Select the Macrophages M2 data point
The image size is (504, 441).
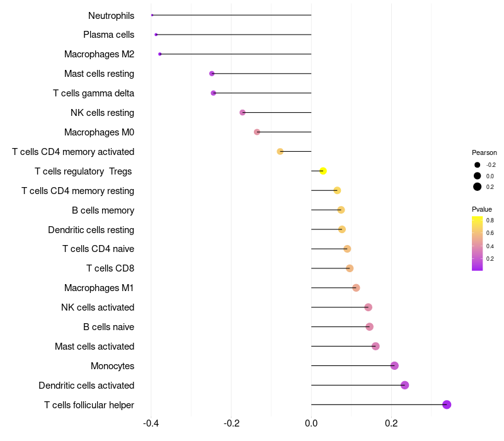pyautogui.click(x=160, y=54)
